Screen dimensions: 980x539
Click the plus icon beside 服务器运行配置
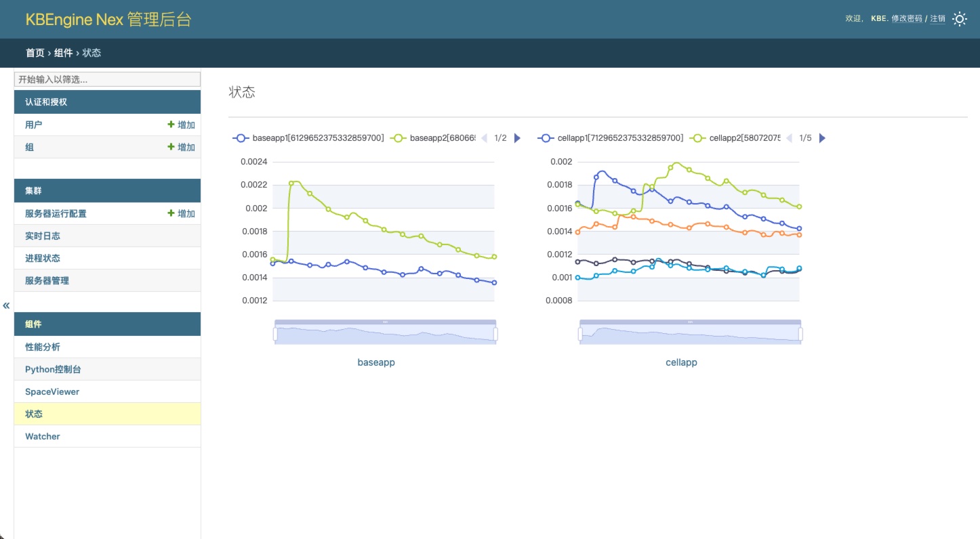point(171,213)
